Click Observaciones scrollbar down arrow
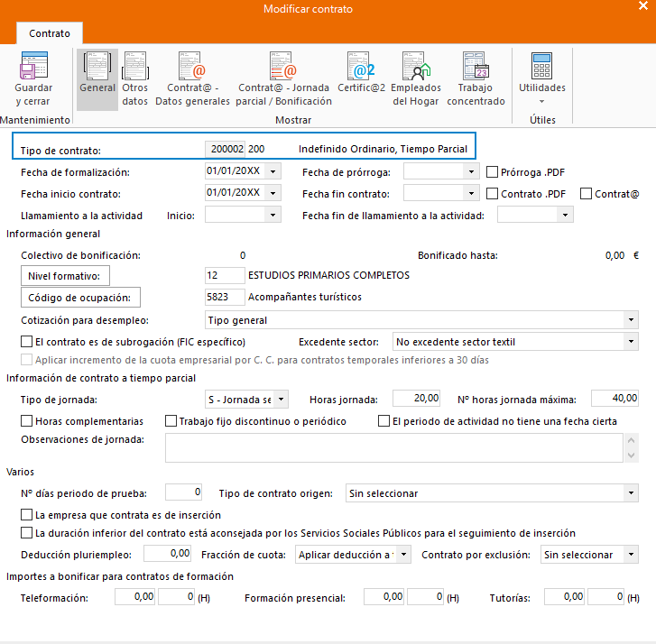The image size is (656, 644). click(x=632, y=455)
